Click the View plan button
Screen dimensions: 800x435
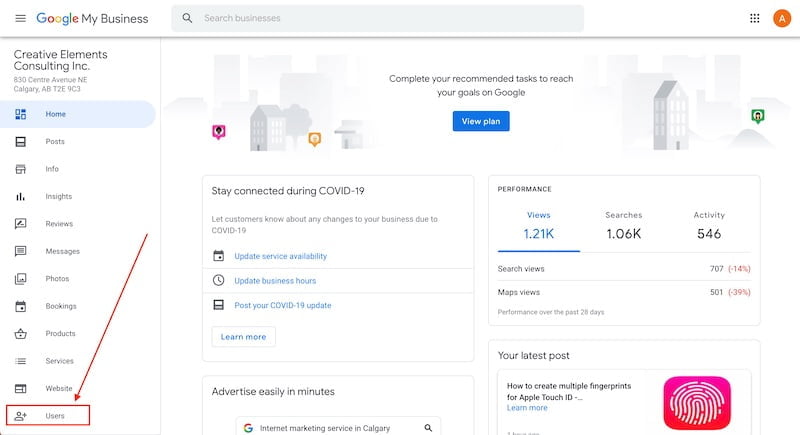(x=481, y=121)
